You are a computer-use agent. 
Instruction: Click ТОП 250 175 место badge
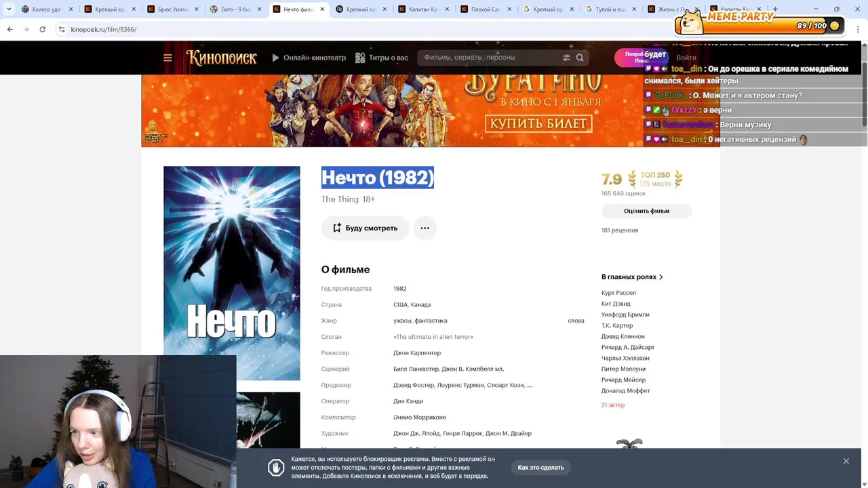click(655, 179)
